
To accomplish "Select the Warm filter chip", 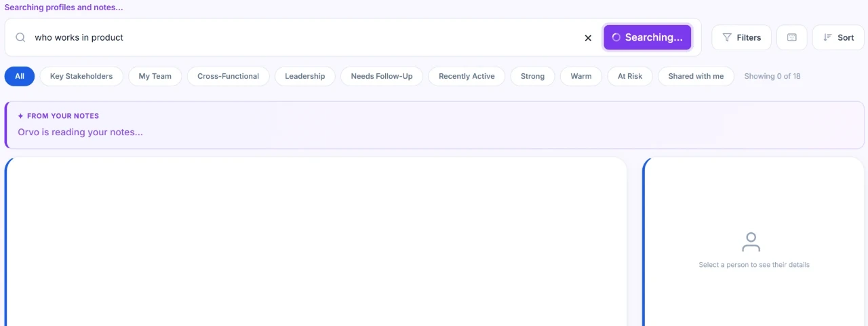I will click(x=581, y=76).
